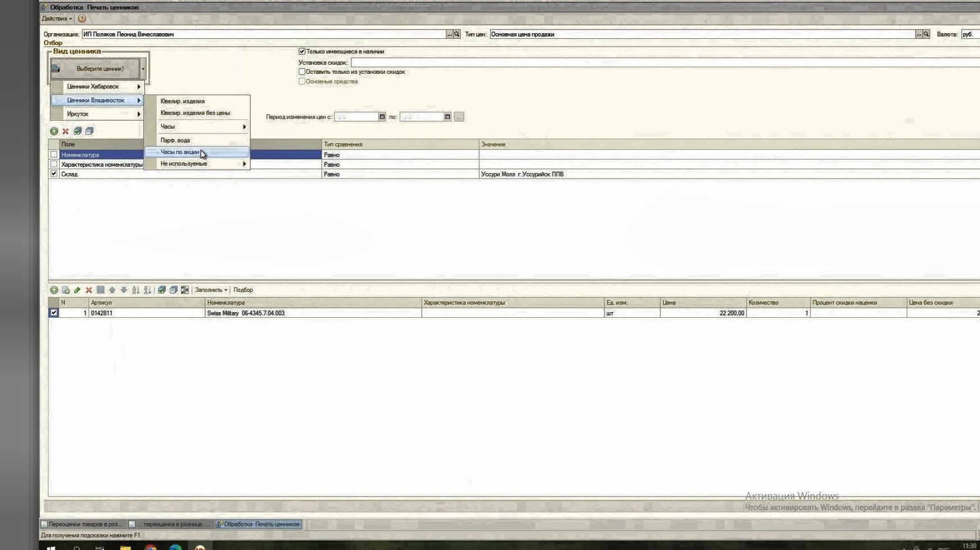Click the Установка скидок input field
The height and width of the screenshot is (550, 980).
(665, 63)
